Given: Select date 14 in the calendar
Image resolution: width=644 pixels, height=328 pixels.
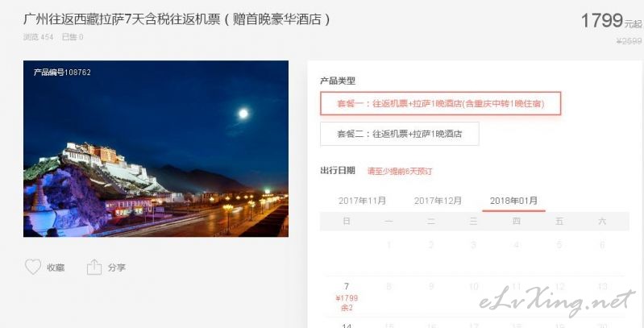Looking at the screenshot, I should tap(347, 326).
